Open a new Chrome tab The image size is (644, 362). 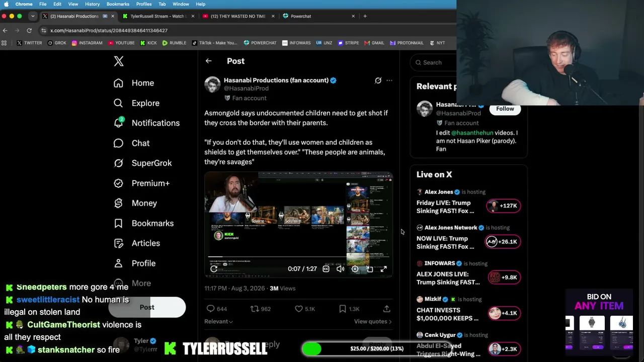365,16
